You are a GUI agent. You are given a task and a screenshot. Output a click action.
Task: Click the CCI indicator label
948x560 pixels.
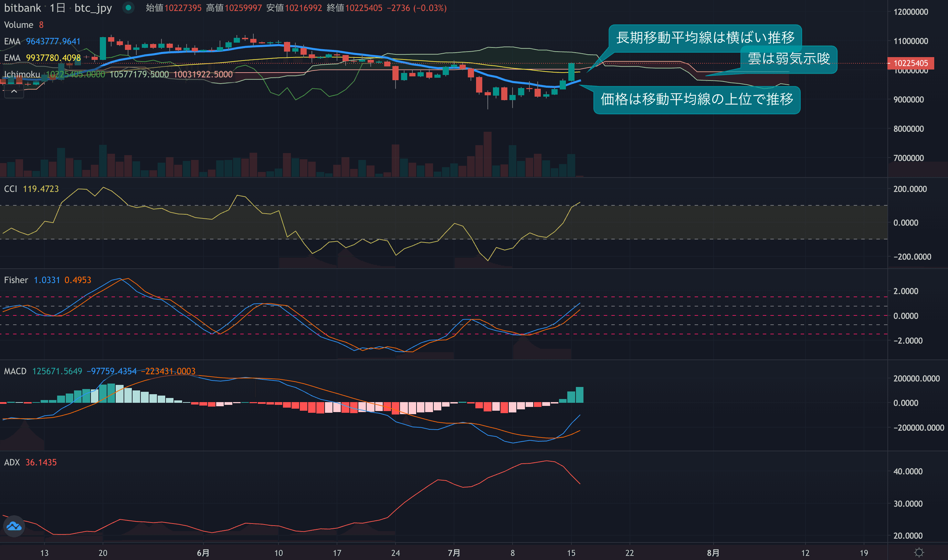click(x=11, y=189)
